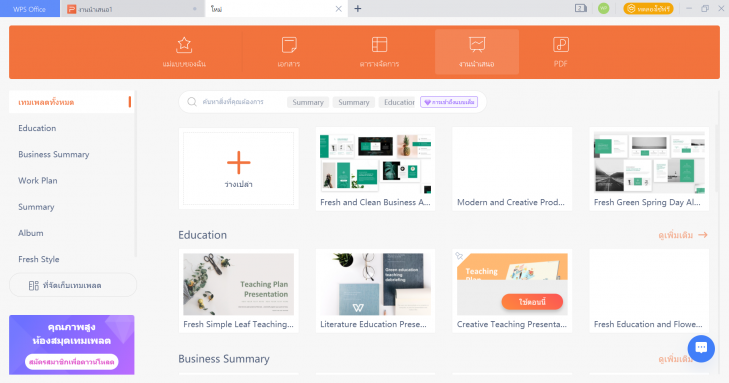This screenshot has height=383, width=729.
Task: Open the My Templates star icon
Action: pos(184,45)
